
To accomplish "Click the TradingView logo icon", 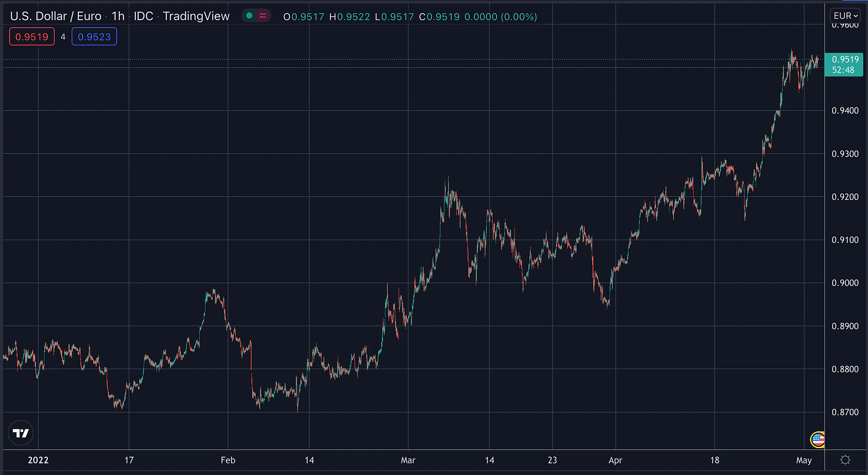I will 21,433.
